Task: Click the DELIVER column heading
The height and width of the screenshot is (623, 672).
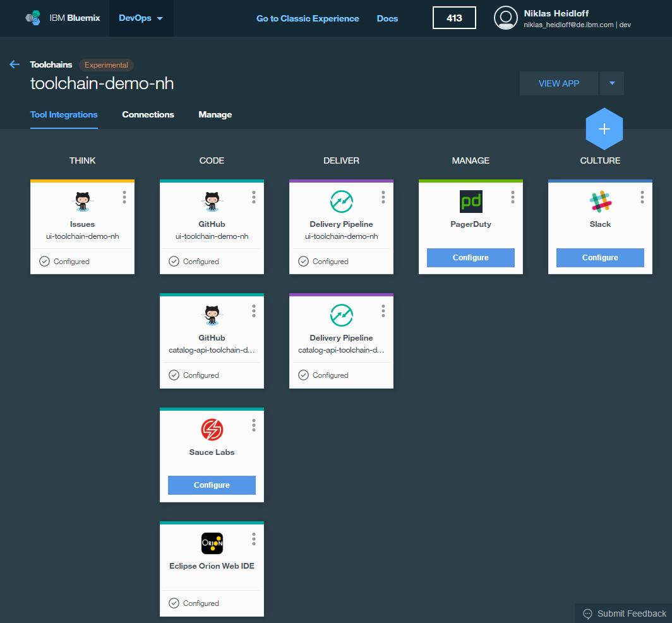Action: coord(342,160)
